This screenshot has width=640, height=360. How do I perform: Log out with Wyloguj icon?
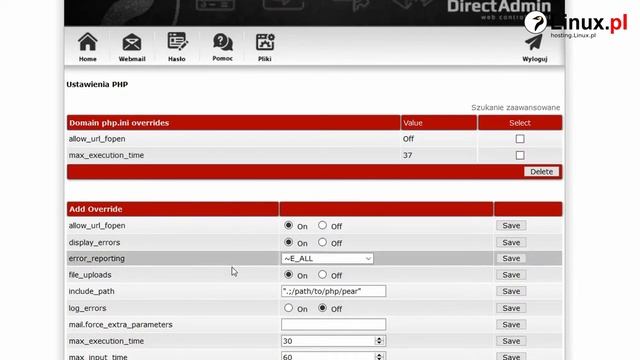coord(534,43)
